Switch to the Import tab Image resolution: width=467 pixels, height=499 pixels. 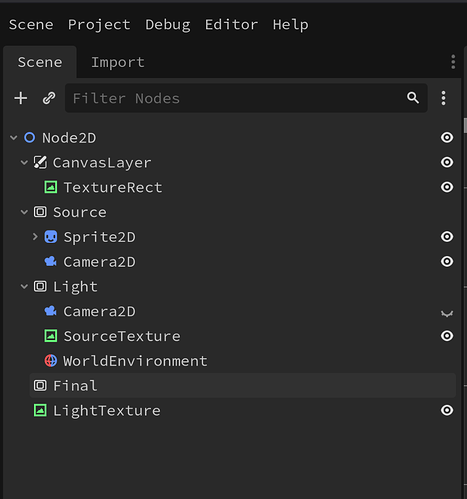click(x=118, y=62)
